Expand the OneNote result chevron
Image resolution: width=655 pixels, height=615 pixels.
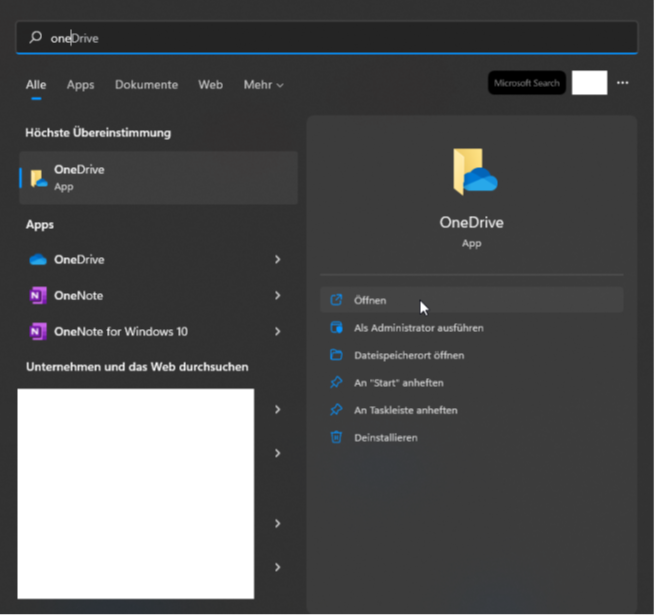277,296
